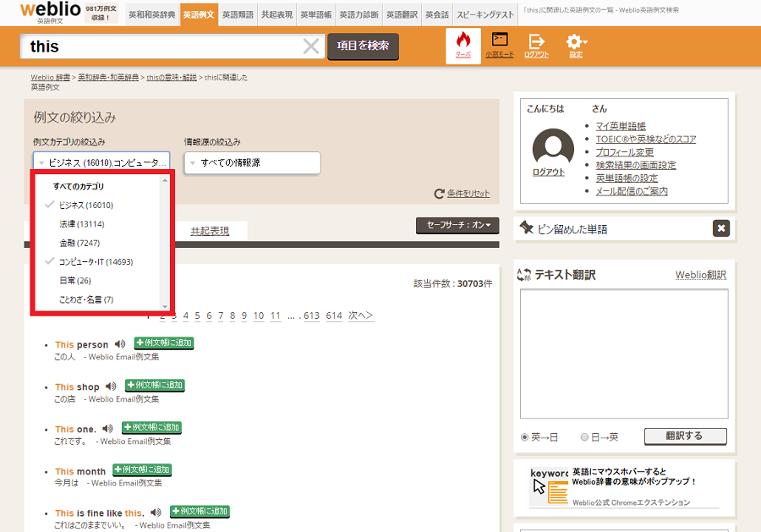Select 日→英 translation direction
This screenshot has width=761, height=532.
[584, 437]
